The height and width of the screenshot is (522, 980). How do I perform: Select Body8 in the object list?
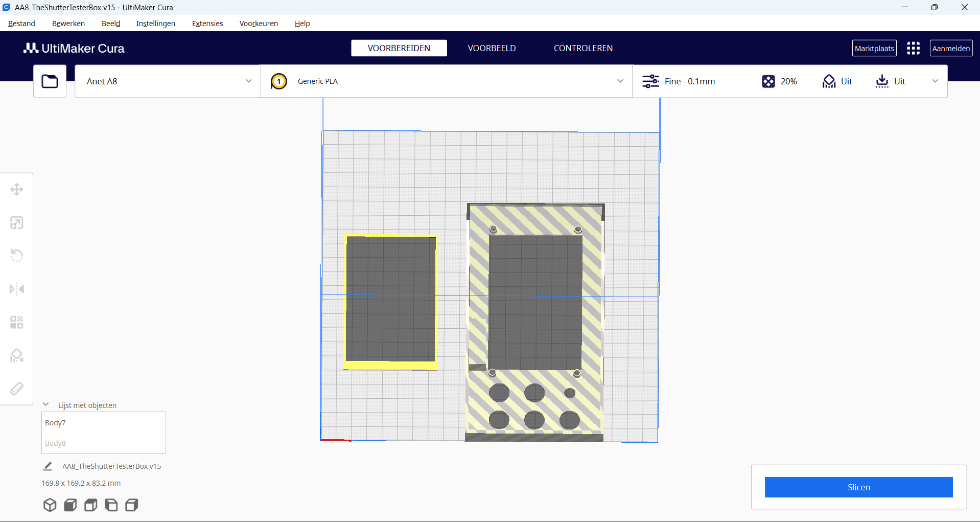55,443
